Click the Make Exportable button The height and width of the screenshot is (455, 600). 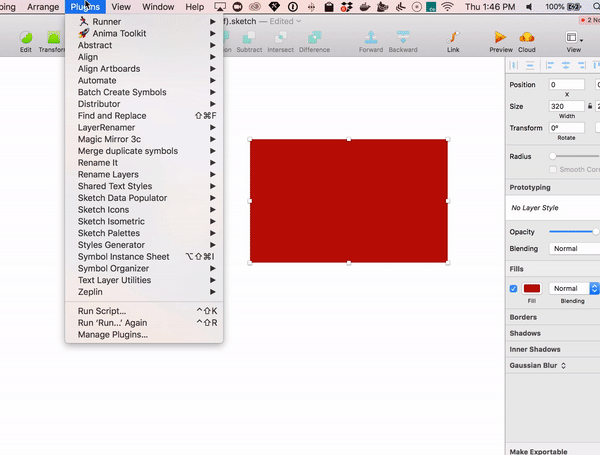coord(538,451)
